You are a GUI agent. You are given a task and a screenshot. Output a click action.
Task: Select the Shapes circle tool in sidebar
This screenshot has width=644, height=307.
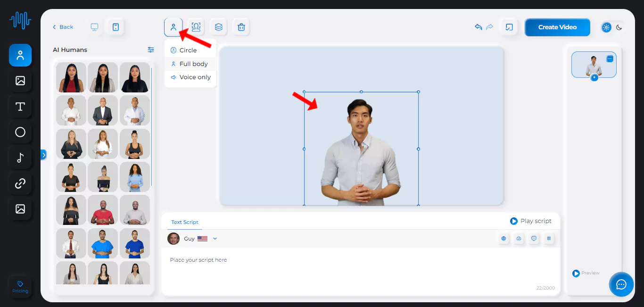[x=20, y=132]
